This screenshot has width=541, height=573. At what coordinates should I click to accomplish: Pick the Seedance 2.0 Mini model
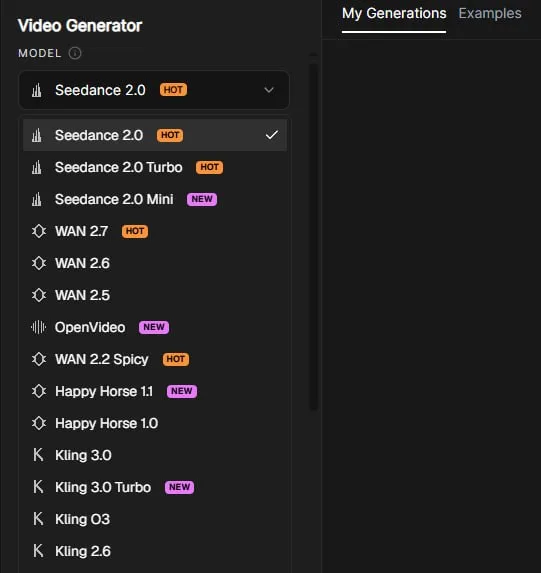coord(155,200)
